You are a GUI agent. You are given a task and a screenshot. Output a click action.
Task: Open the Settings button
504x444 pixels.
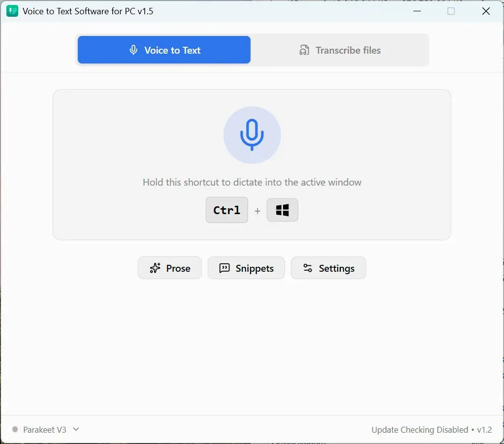(x=328, y=268)
